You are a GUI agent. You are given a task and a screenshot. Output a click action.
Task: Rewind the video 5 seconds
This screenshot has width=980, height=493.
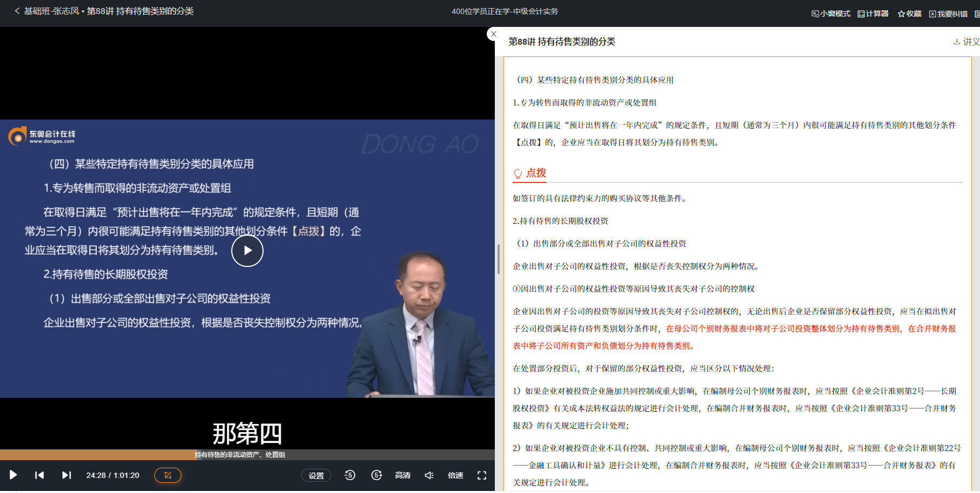350,475
